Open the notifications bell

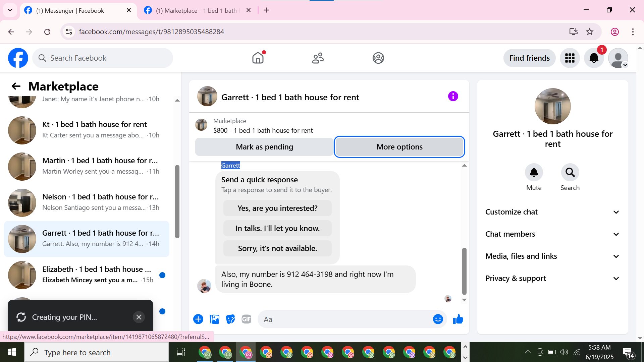(594, 58)
